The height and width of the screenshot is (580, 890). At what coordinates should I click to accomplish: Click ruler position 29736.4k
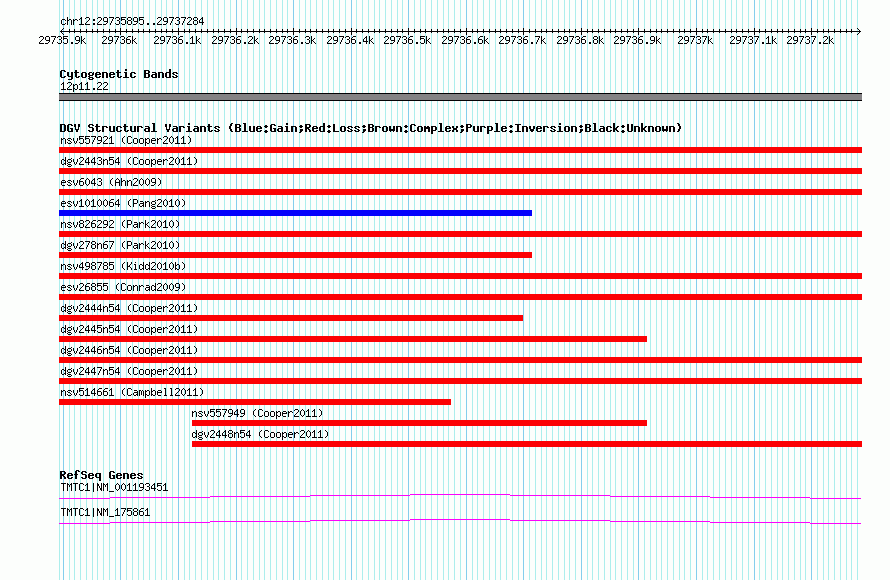[x=350, y=40]
